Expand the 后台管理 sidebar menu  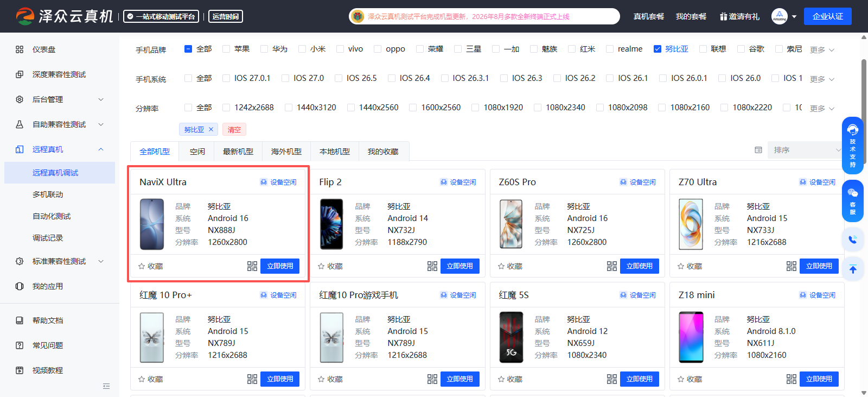point(60,99)
